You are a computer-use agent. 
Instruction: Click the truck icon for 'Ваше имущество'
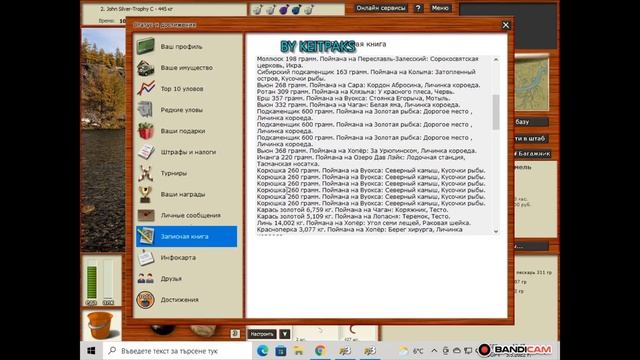(x=145, y=68)
